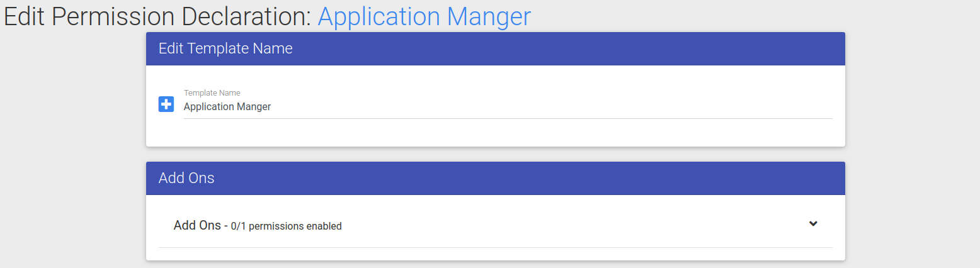
Task: Click the white body of Add Ons card
Action: [x=496, y=254]
